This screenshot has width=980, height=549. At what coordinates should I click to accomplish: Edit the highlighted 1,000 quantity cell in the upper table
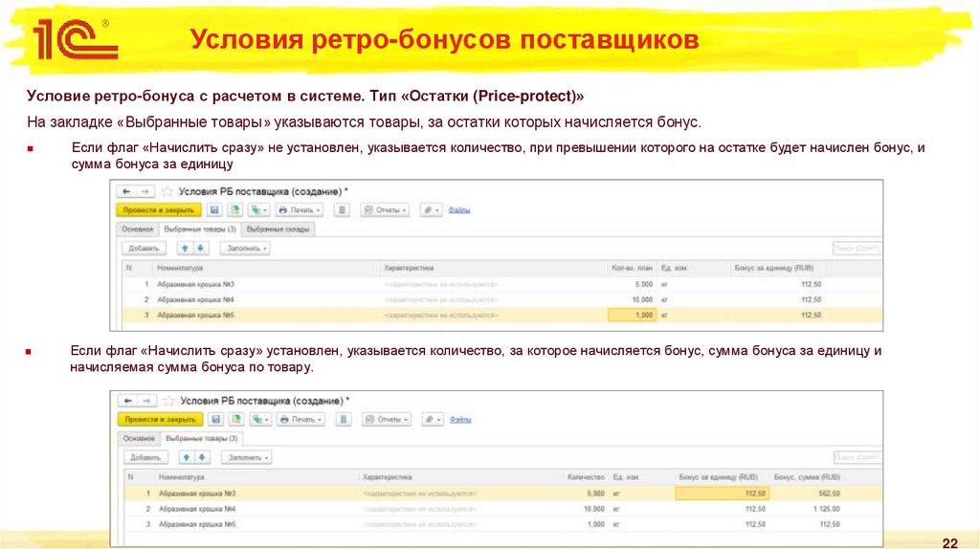632,316
